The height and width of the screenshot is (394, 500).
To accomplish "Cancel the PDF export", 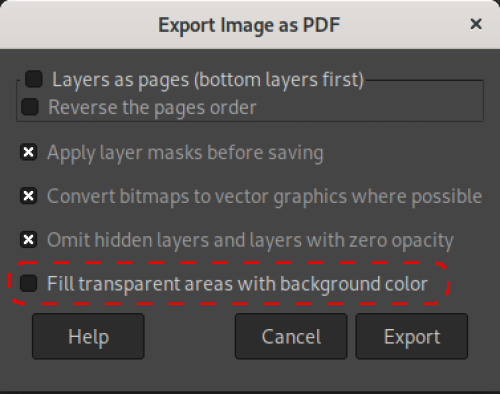I will (x=291, y=336).
